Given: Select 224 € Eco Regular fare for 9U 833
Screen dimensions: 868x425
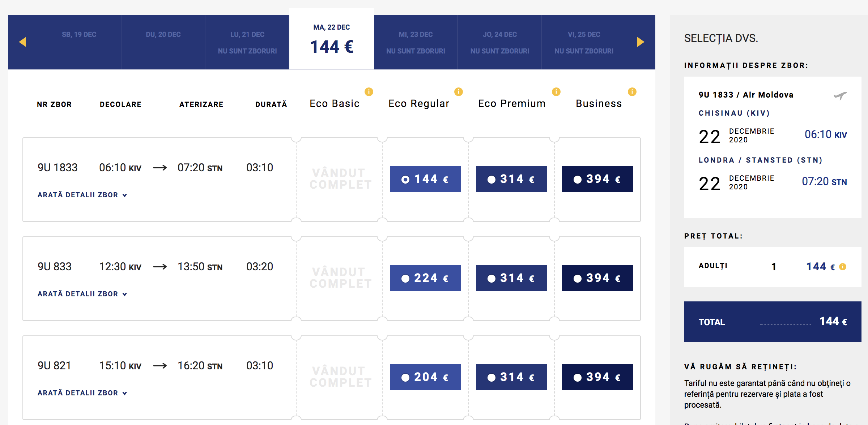Looking at the screenshot, I should pyautogui.click(x=425, y=278).
